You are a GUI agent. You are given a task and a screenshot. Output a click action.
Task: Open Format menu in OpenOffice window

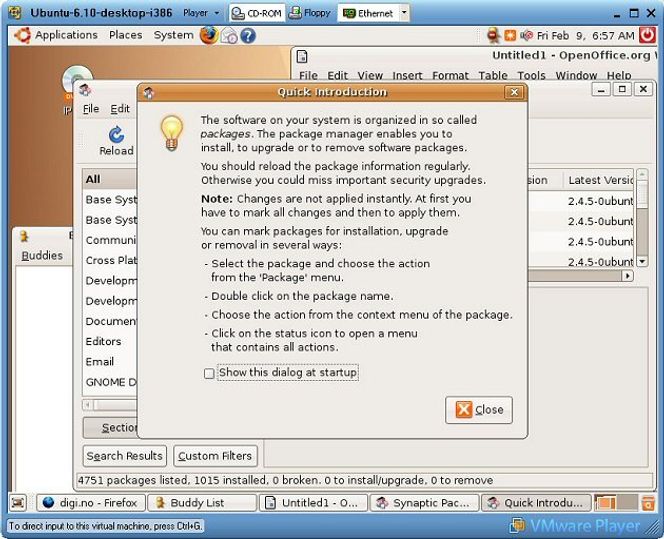click(450, 75)
